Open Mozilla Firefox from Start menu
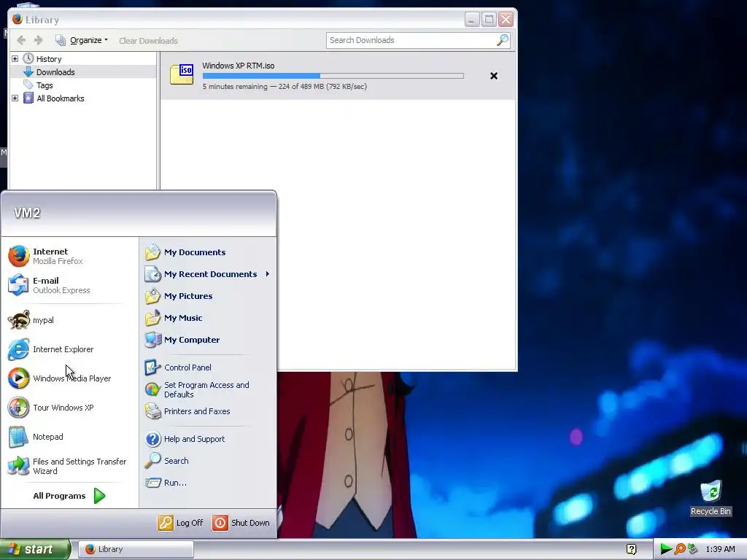 [x=45, y=256]
